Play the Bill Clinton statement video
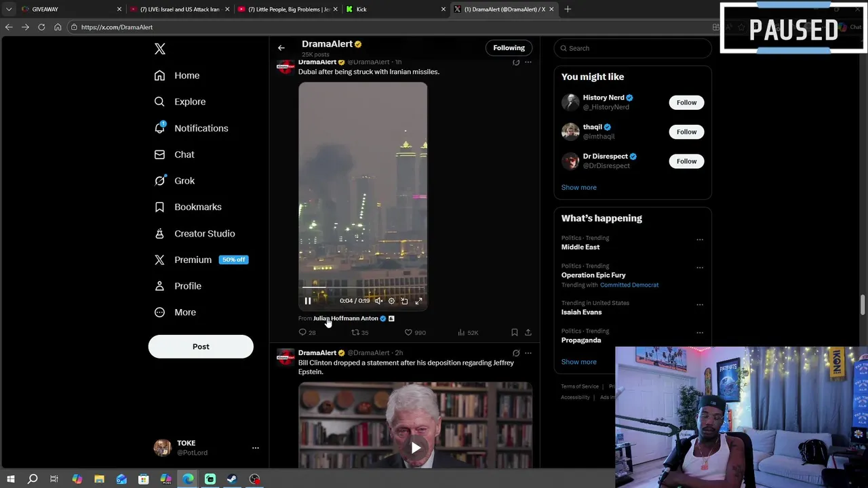Screen dimensions: 868x488 coord(416,447)
